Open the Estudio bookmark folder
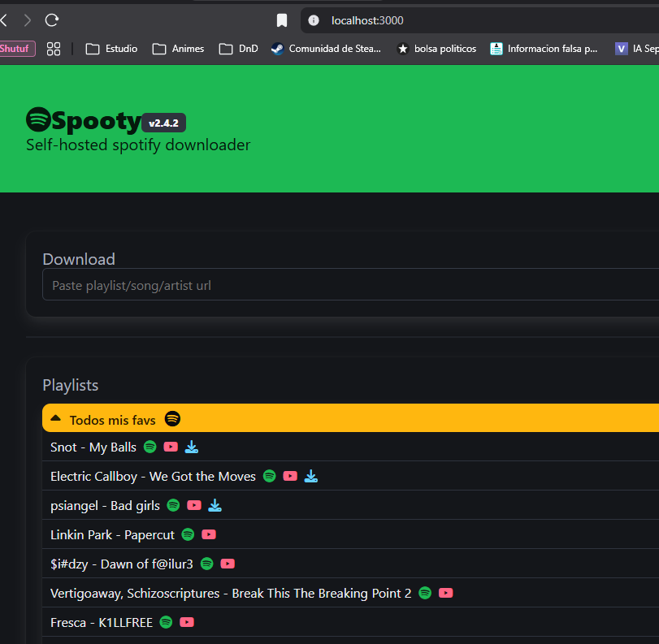 pos(111,49)
